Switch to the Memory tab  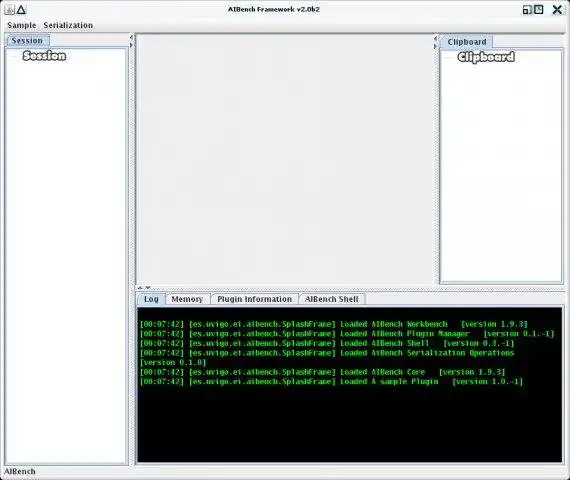coord(187,299)
